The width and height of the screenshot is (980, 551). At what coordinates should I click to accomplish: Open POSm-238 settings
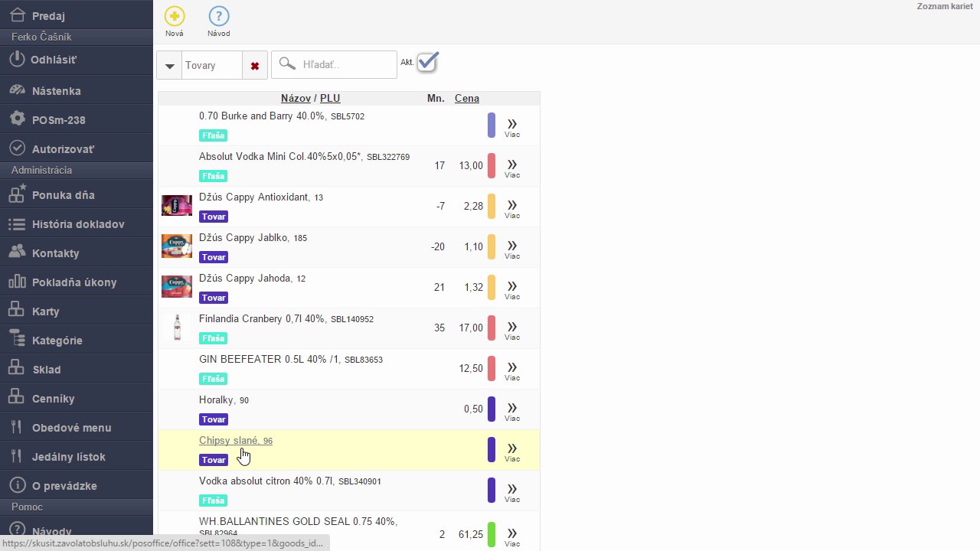77,119
